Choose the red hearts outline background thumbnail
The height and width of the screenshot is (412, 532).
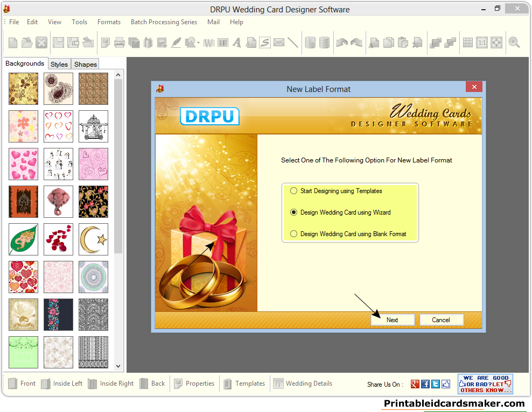pyautogui.click(x=58, y=126)
